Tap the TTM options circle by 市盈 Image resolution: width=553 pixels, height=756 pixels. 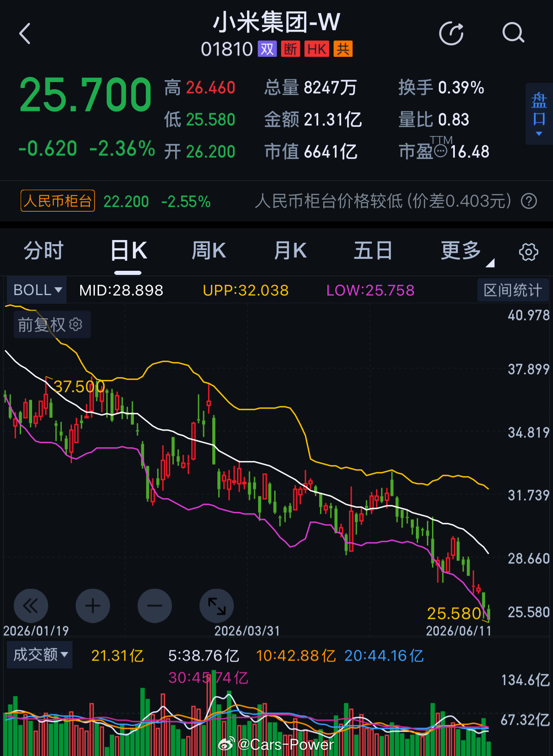(440, 151)
